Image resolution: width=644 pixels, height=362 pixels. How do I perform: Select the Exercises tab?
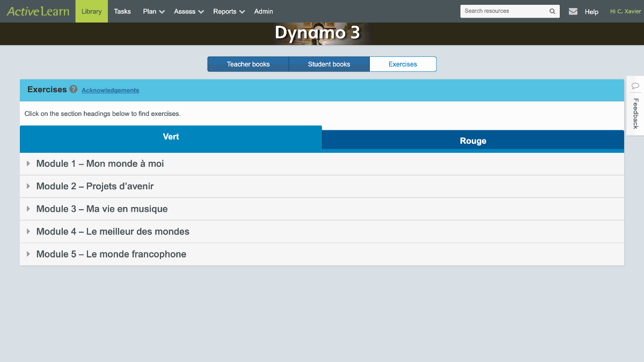(403, 64)
